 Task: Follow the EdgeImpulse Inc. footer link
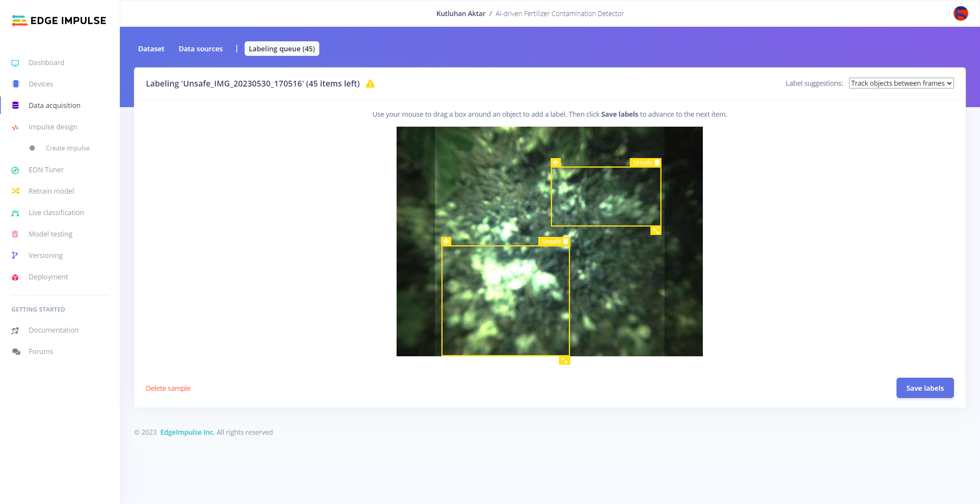187,432
